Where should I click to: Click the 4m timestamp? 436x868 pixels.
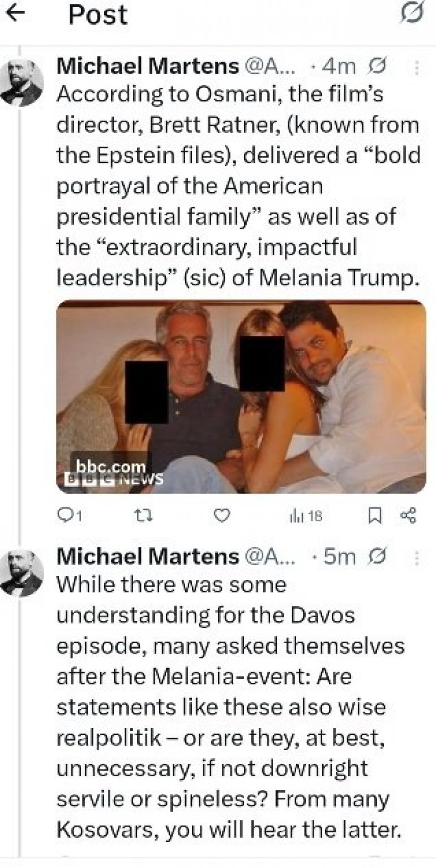coord(338,67)
